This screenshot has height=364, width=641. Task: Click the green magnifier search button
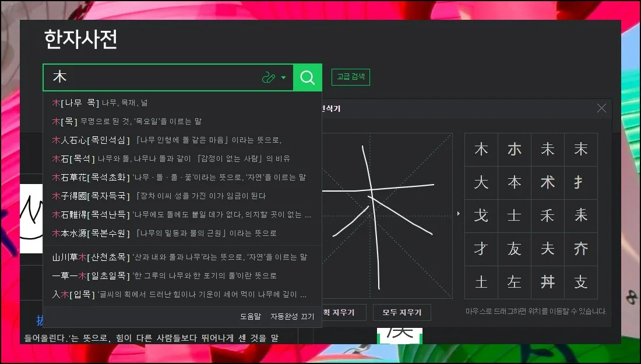pyautogui.click(x=307, y=77)
